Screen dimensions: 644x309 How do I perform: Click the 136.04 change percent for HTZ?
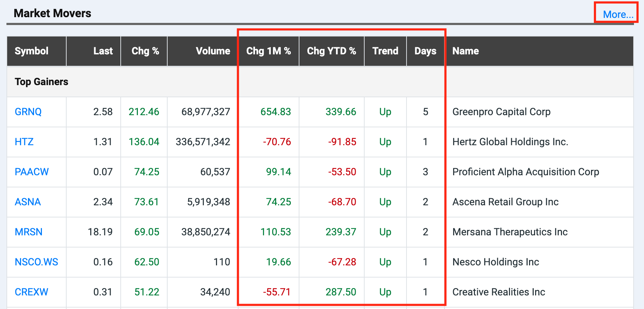pyautogui.click(x=144, y=142)
